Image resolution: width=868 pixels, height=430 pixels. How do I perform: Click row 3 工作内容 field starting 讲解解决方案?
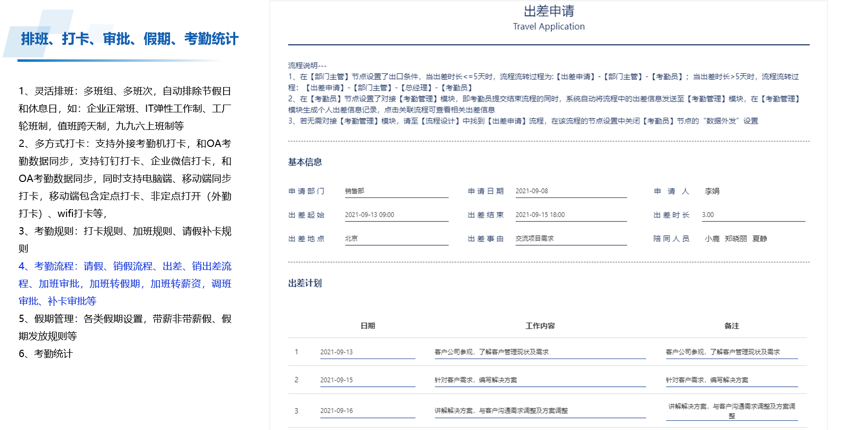[540, 411]
